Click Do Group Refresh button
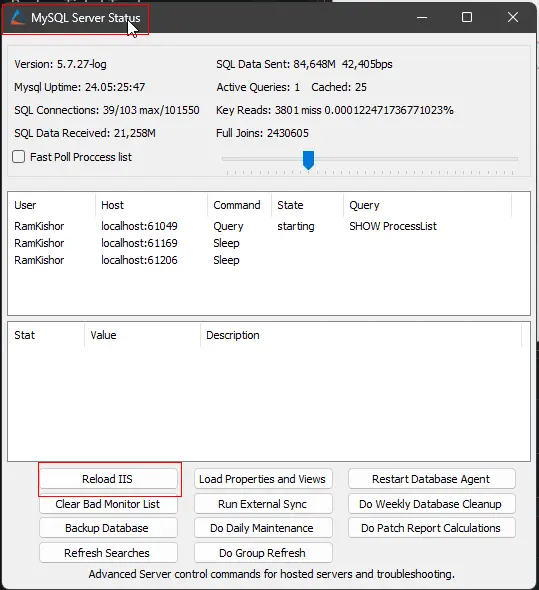 263,553
